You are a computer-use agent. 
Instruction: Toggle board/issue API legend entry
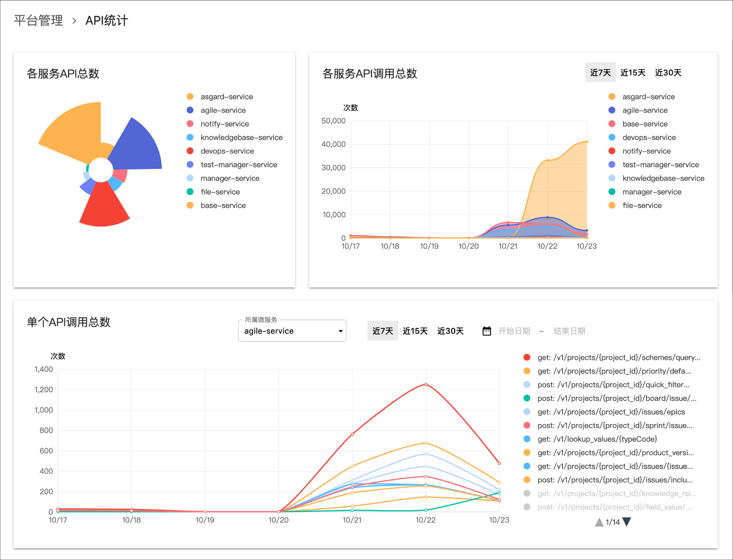[x=610, y=398]
